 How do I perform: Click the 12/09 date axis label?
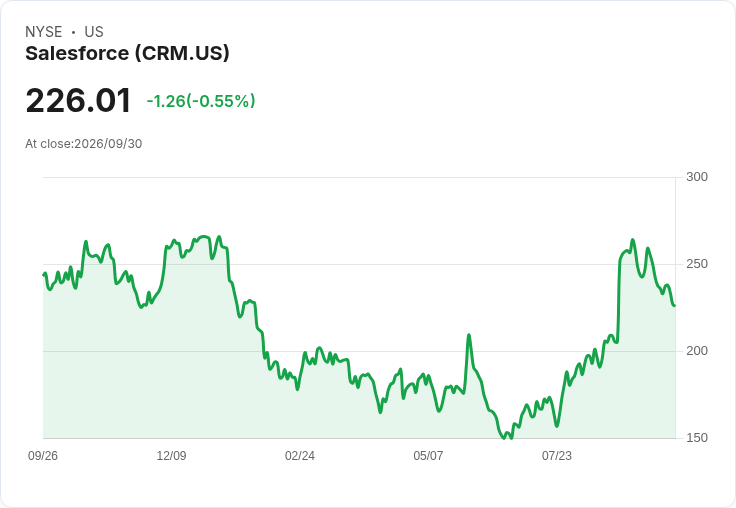point(171,455)
